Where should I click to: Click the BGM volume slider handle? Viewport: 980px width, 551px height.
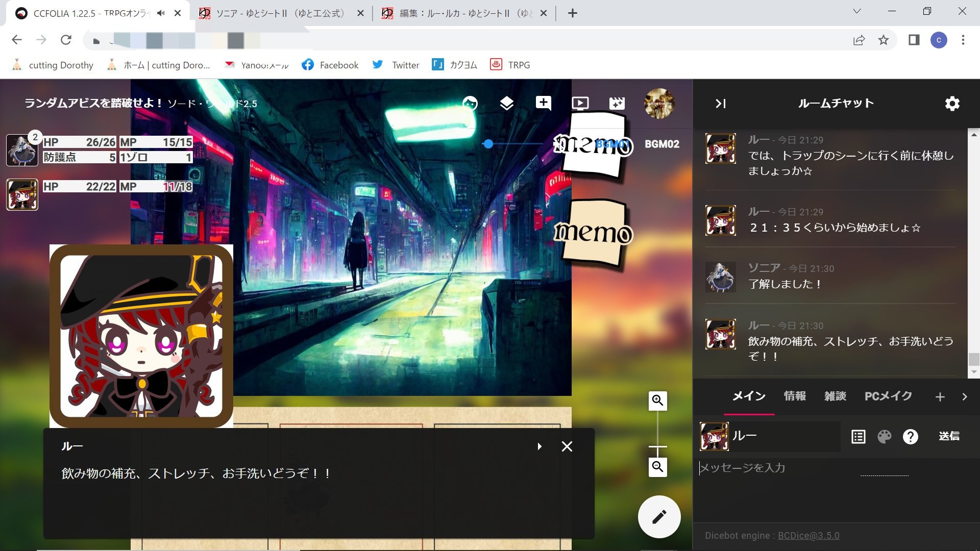(488, 144)
